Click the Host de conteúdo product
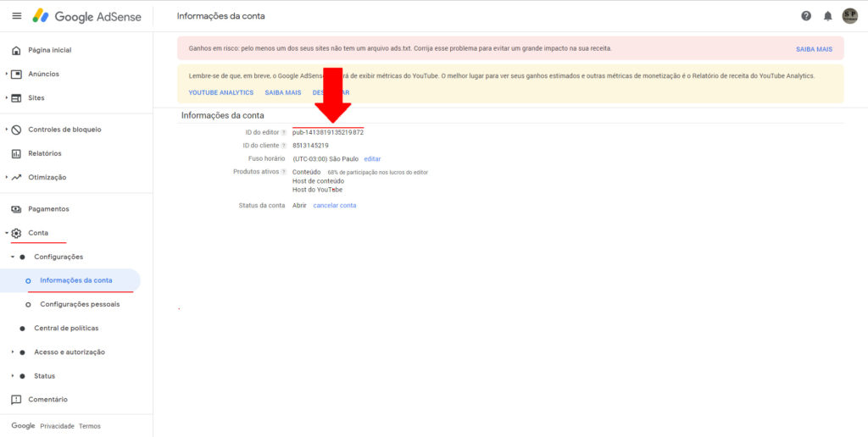This screenshot has height=437, width=868. click(x=319, y=181)
